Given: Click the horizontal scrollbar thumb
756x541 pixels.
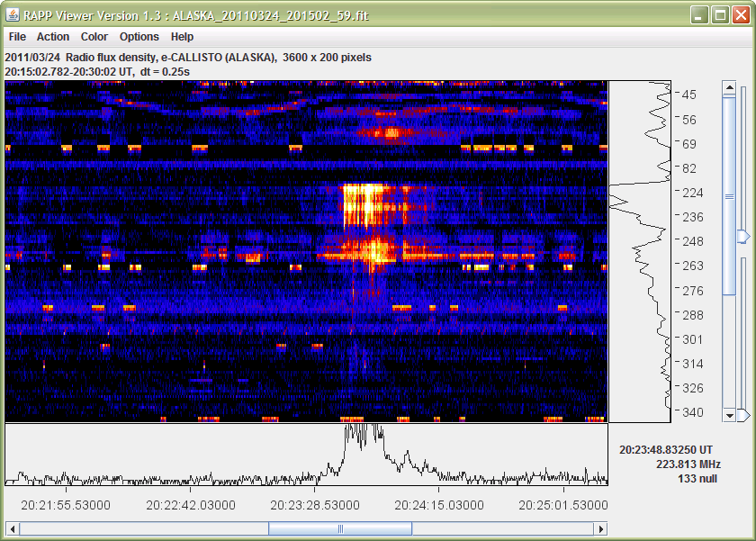Looking at the screenshot, I should 340,529.
